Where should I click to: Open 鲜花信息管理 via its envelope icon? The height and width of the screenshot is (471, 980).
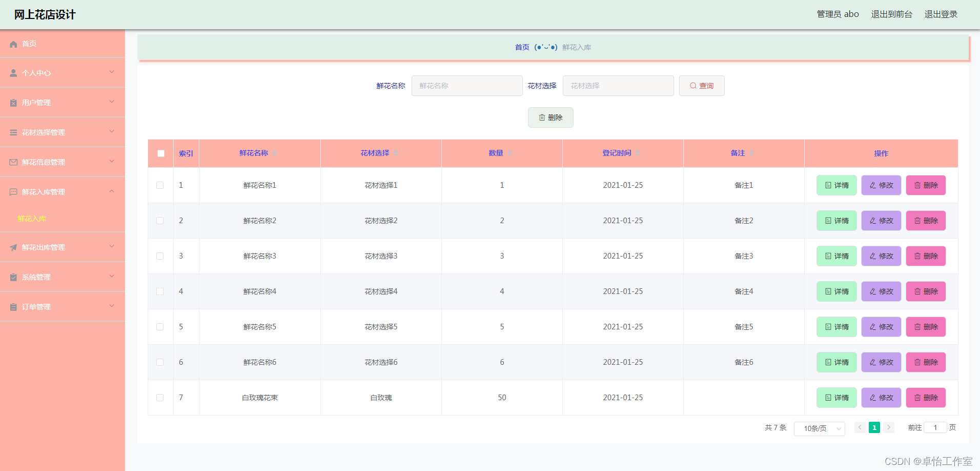coord(12,162)
